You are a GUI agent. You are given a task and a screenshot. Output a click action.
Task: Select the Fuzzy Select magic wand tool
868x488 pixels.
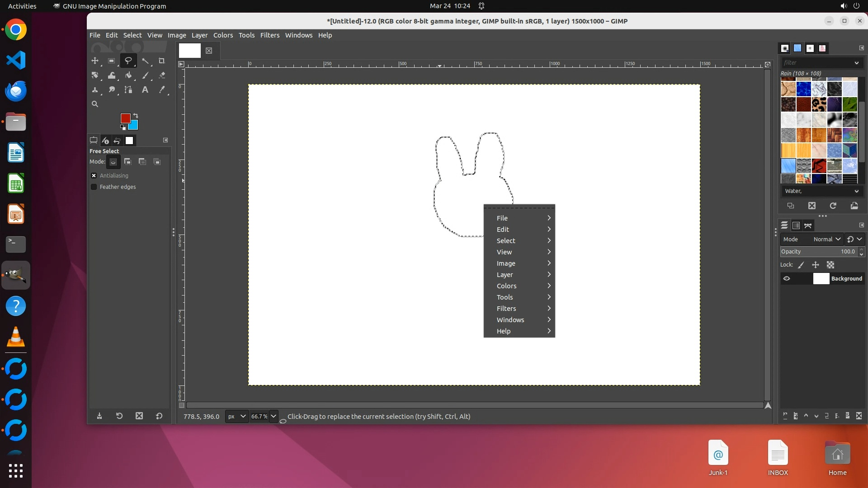[x=145, y=61]
